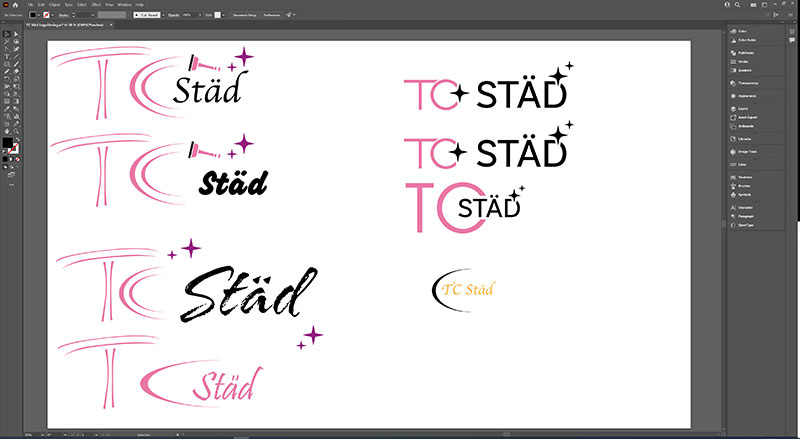Open the Layers panel
Viewport: 800px width, 439px height.
pos(740,109)
